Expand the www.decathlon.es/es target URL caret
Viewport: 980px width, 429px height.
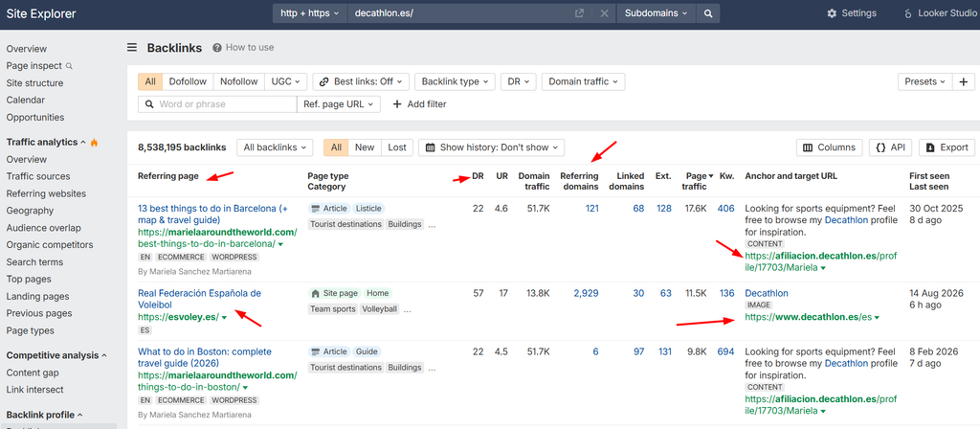coord(877,318)
